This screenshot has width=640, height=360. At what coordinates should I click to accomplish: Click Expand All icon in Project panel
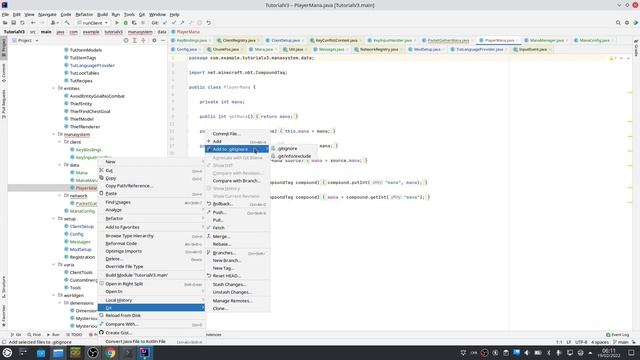pyautogui.click(x=134, y=40)
